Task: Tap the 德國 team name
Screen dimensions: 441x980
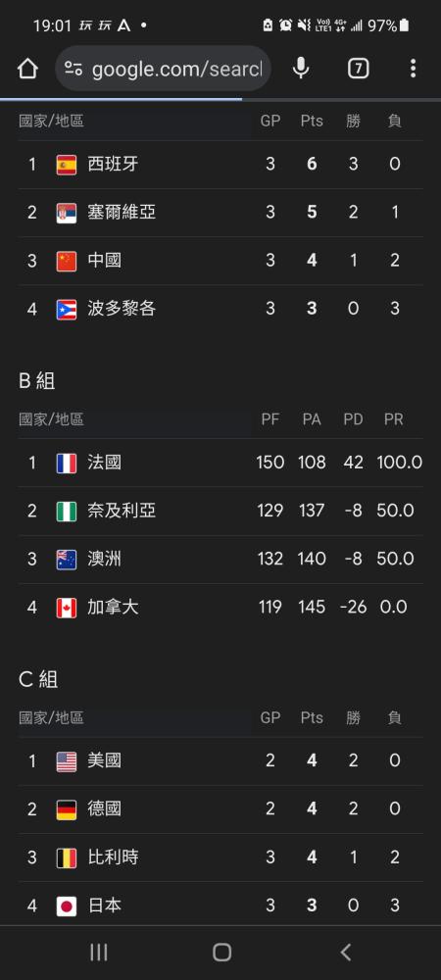Action: [104, 809]
